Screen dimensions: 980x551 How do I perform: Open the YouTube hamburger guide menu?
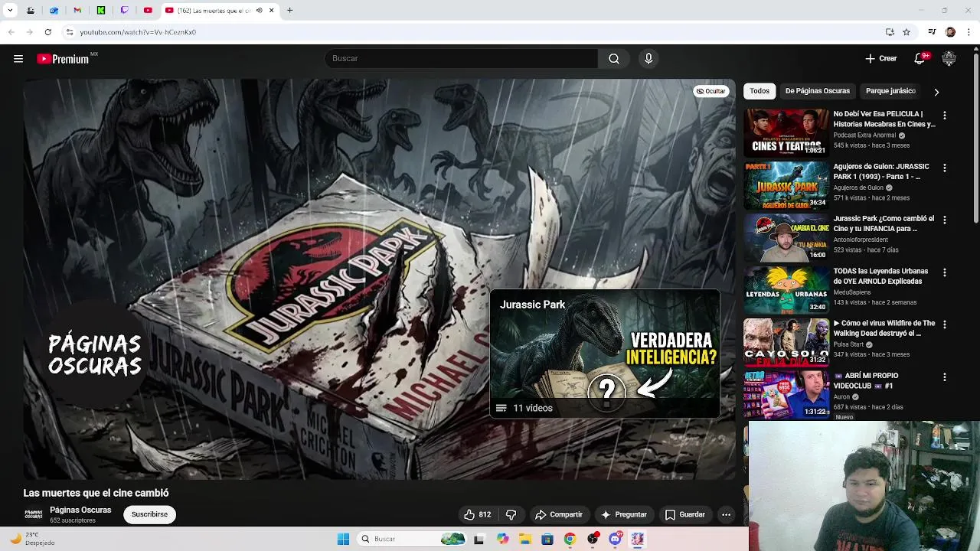(x=18, y=59)
